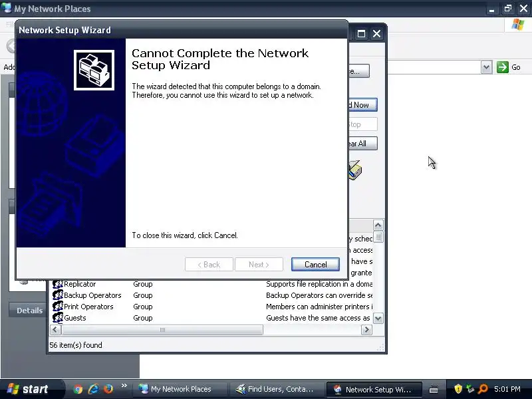
Task: Click the Details panel header
Action: pyautogui.click(x=28, y=310)
